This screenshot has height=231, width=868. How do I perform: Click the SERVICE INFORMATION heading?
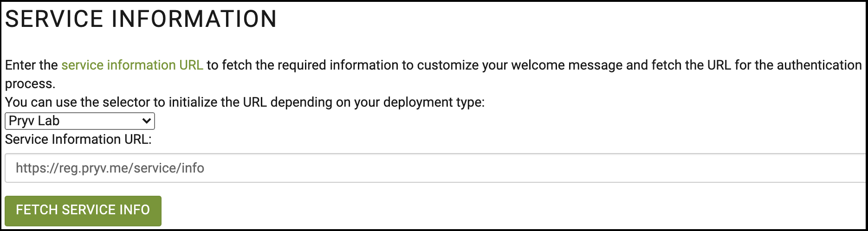tap(141, 19)
